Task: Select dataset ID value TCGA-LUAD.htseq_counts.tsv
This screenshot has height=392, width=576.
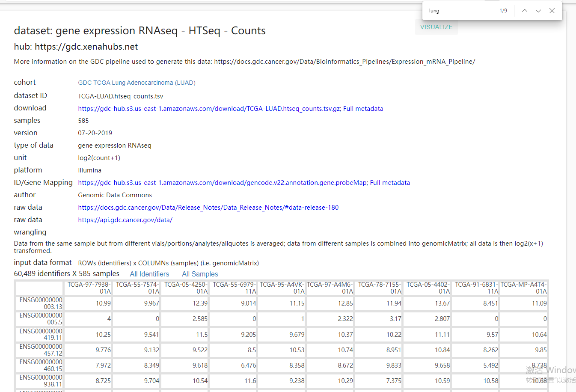Action: click(x=120, y=96)
